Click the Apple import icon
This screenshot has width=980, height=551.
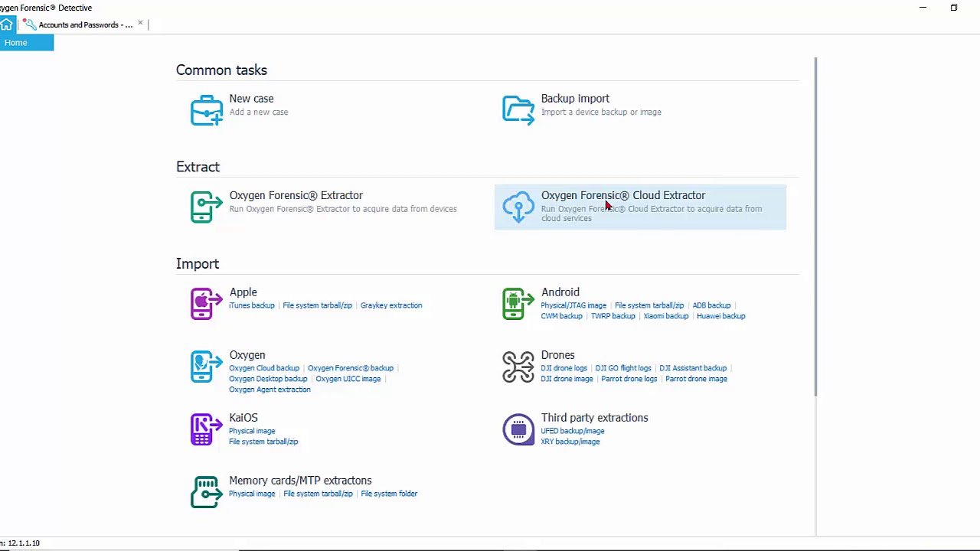tap(206, 304)
